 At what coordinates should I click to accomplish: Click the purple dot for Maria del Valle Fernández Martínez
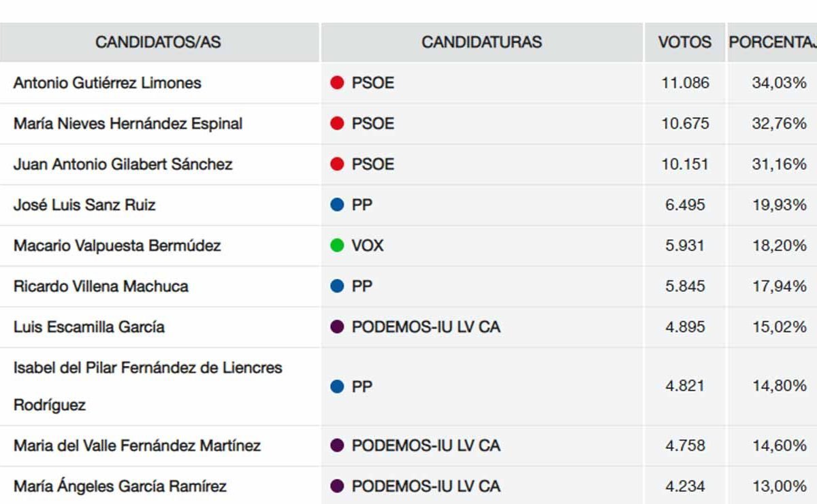(x=336, y=446)
